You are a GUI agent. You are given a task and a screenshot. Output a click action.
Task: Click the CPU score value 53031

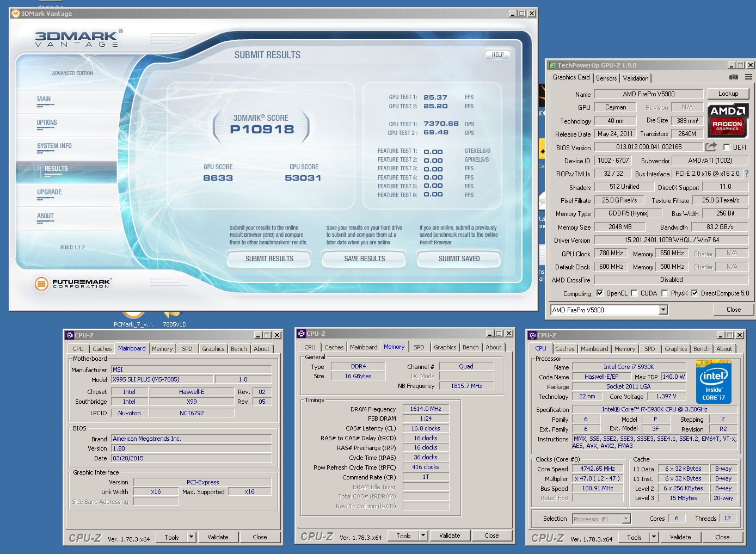click(x=303, y=178)
